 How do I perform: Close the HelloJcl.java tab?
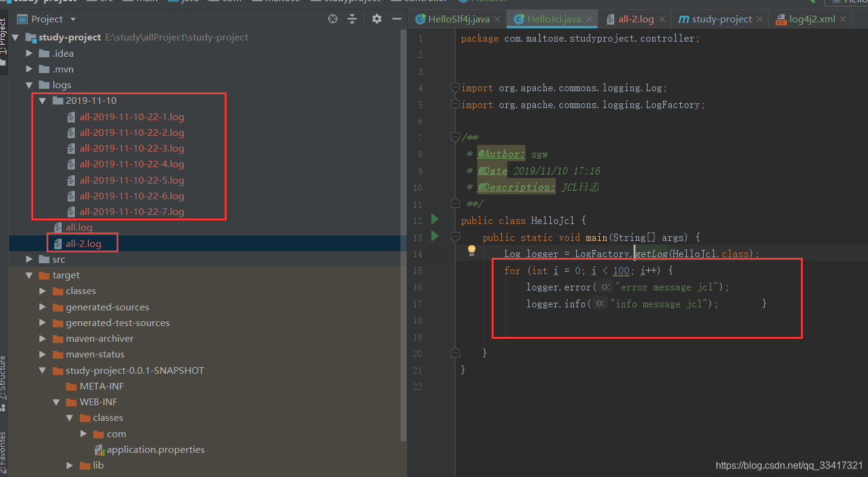point(590,19)
